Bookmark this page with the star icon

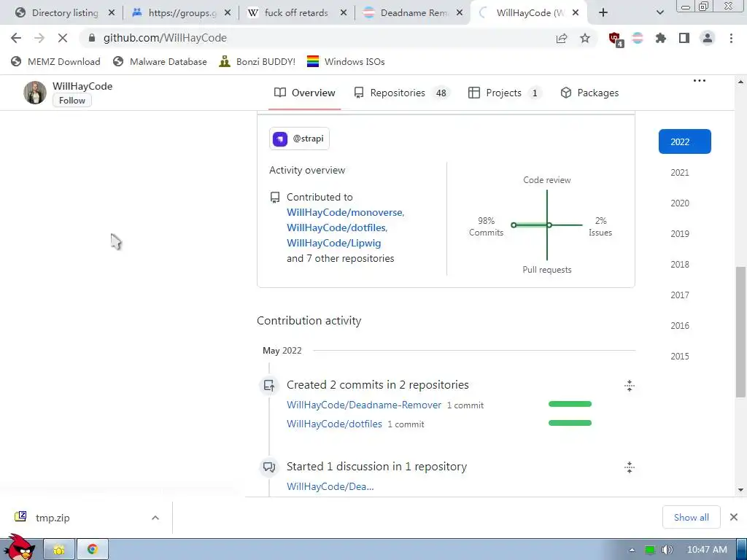point(585,38)
